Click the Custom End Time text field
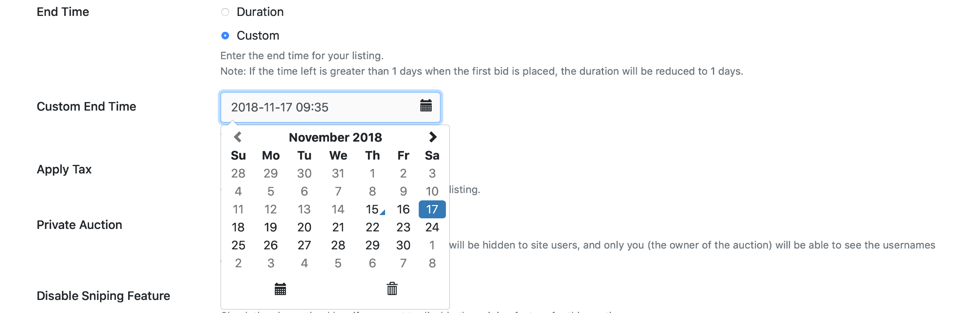Screen dimensions: 980x313 [318, 107]
